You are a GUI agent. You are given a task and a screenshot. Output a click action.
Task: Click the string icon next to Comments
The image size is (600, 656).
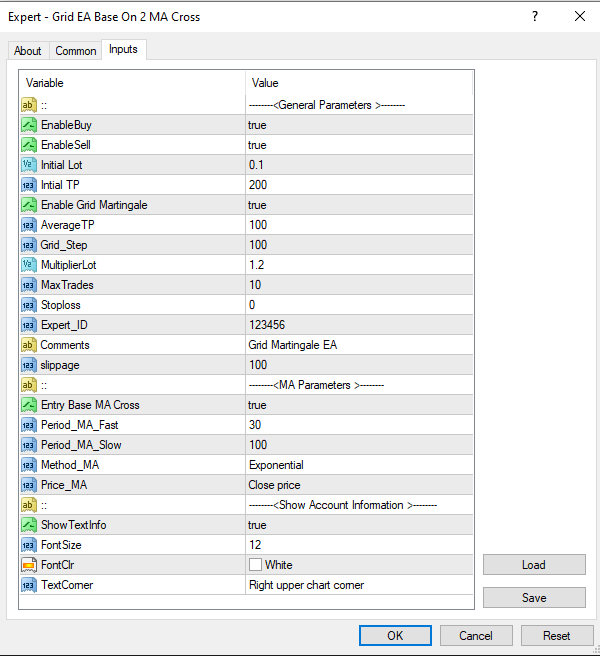[x=29, y=345]
